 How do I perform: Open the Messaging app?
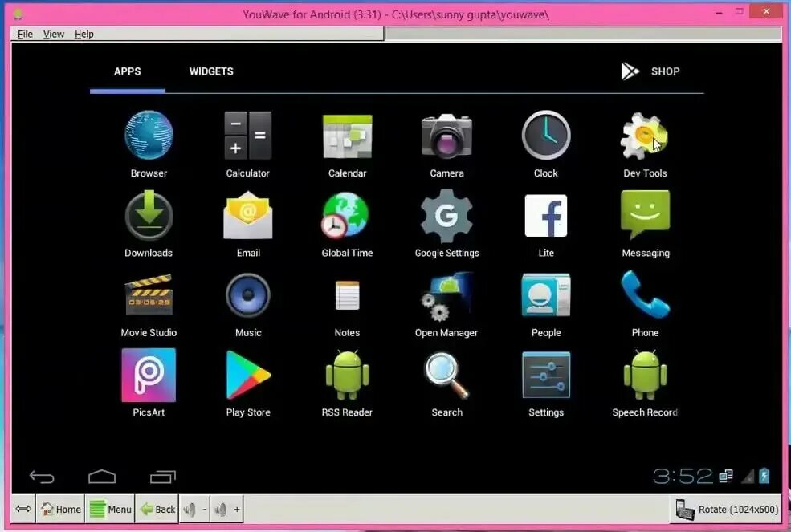tap(645, 214)
